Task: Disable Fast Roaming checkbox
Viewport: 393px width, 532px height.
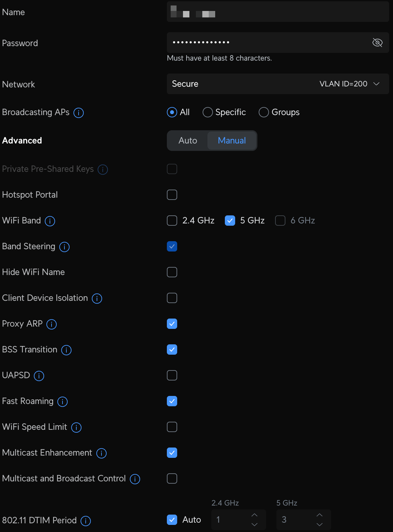Action: pos(172,401)
